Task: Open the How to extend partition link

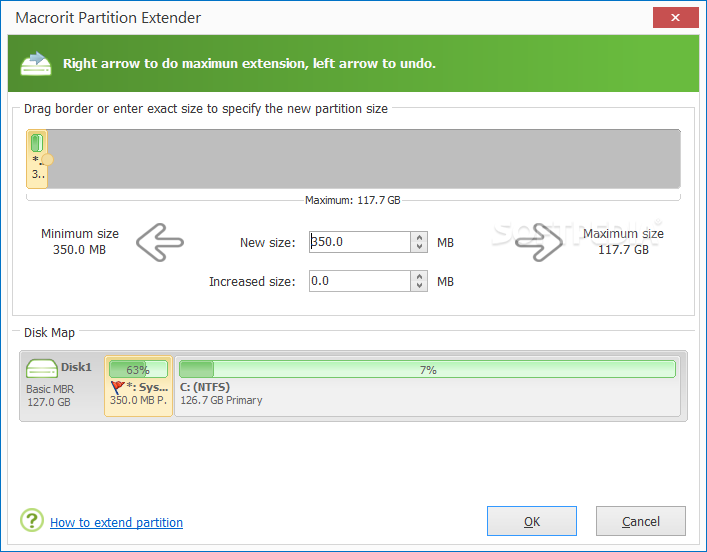Action: [x=116, y=522]
